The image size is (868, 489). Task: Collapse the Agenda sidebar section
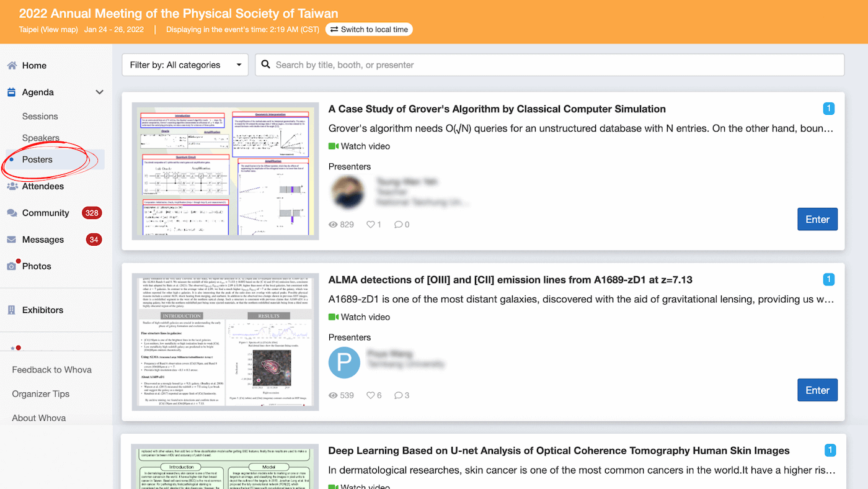99,91
